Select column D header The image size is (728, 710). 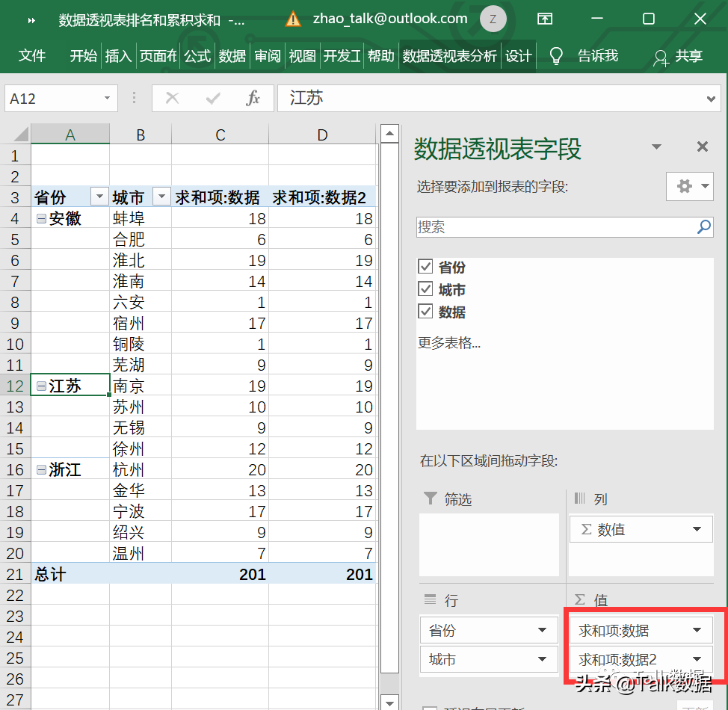point(322,135)
